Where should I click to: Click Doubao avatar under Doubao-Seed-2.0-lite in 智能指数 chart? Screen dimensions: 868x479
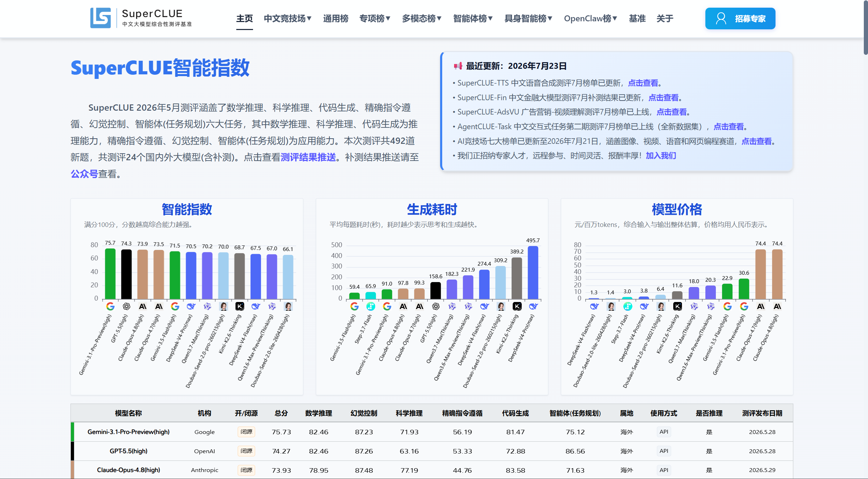pyautogui.click(x=288, y=307)
